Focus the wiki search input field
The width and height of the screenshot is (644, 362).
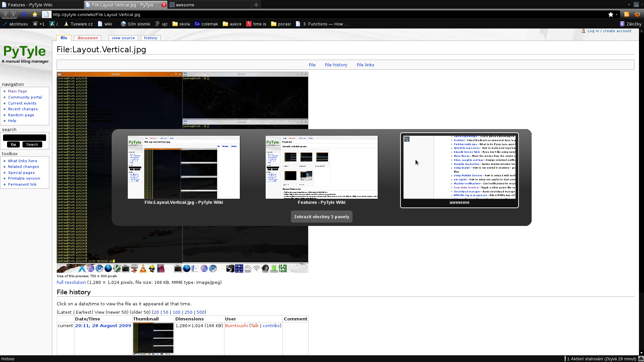[24, 137]
